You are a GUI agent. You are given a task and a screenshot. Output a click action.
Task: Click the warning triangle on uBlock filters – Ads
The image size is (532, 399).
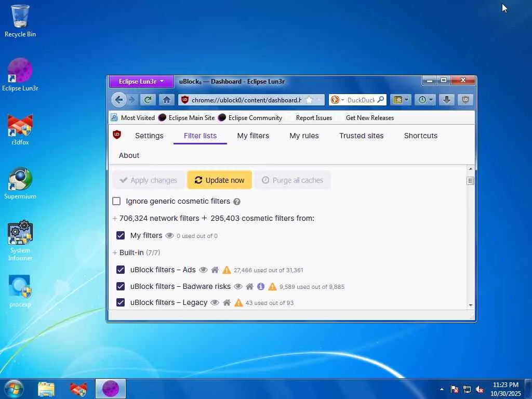[x=227, y=270]
